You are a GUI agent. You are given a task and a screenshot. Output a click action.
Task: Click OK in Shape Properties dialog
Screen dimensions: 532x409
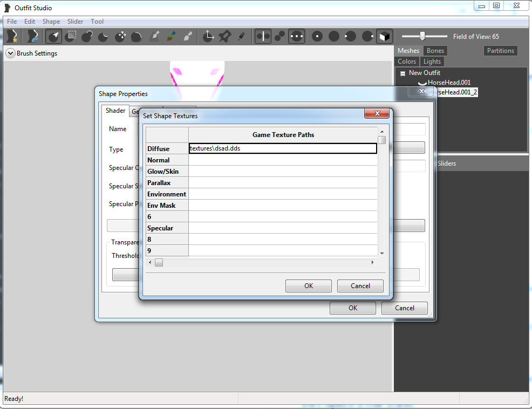pos(353,308)
